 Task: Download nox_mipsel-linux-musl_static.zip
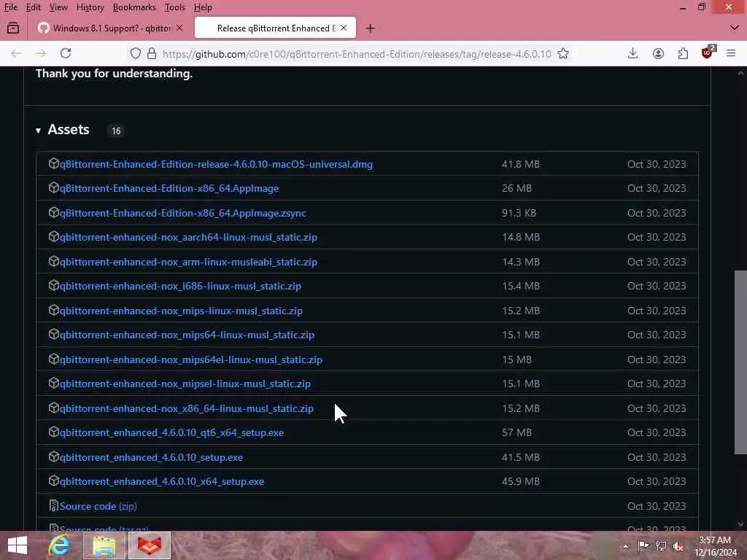tap(185, 384)
